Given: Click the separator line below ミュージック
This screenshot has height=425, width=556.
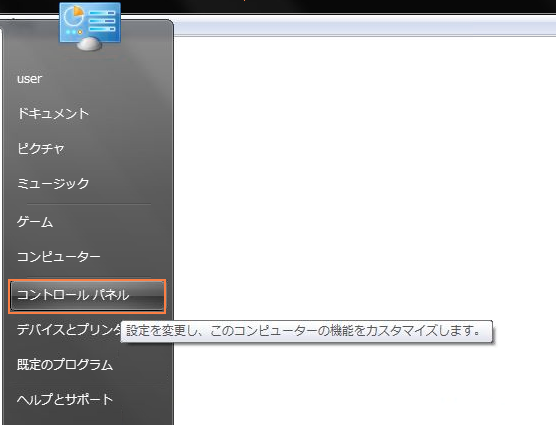Looking at the screenshot, I should [x=89, y=204].
